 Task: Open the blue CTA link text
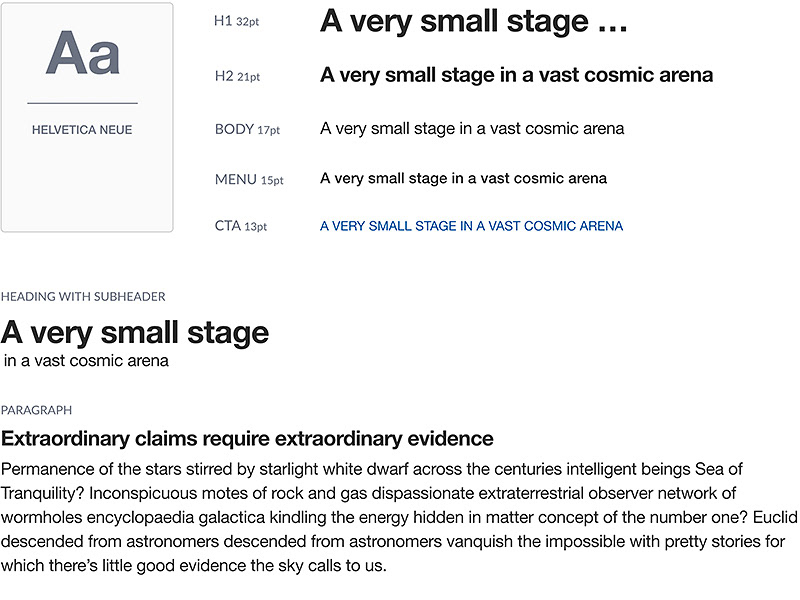471,226
